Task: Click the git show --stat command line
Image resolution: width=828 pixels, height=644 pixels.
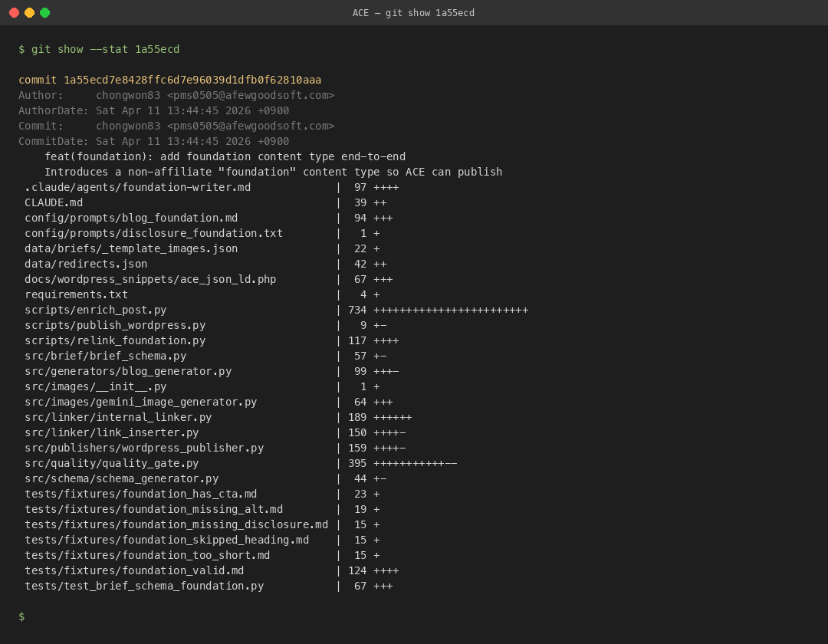Action: 99,49
